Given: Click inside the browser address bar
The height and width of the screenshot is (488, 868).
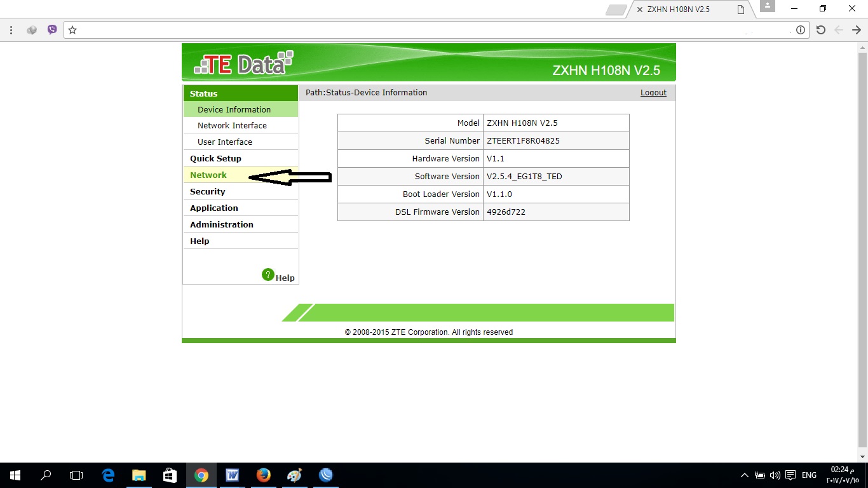Looking at the screenshot, I should 436,30.
